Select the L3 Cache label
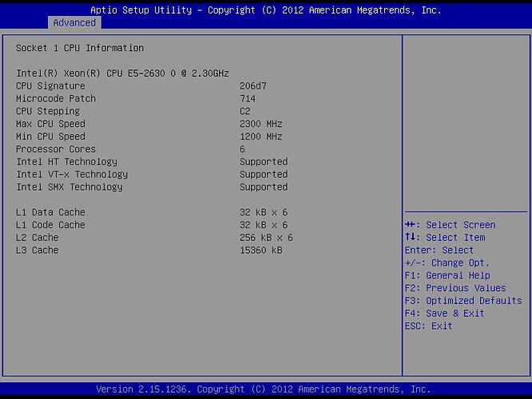532x399 pixels. pos(38,251)
